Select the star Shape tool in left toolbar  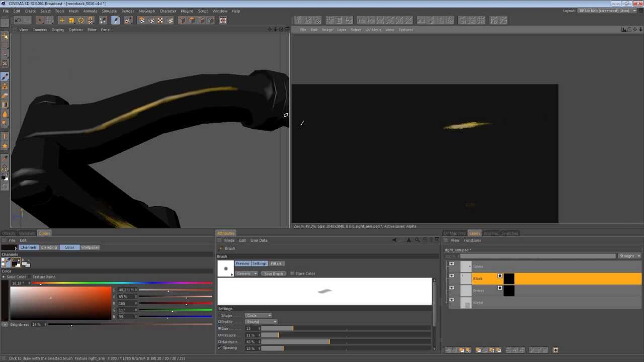pos(5,146)
